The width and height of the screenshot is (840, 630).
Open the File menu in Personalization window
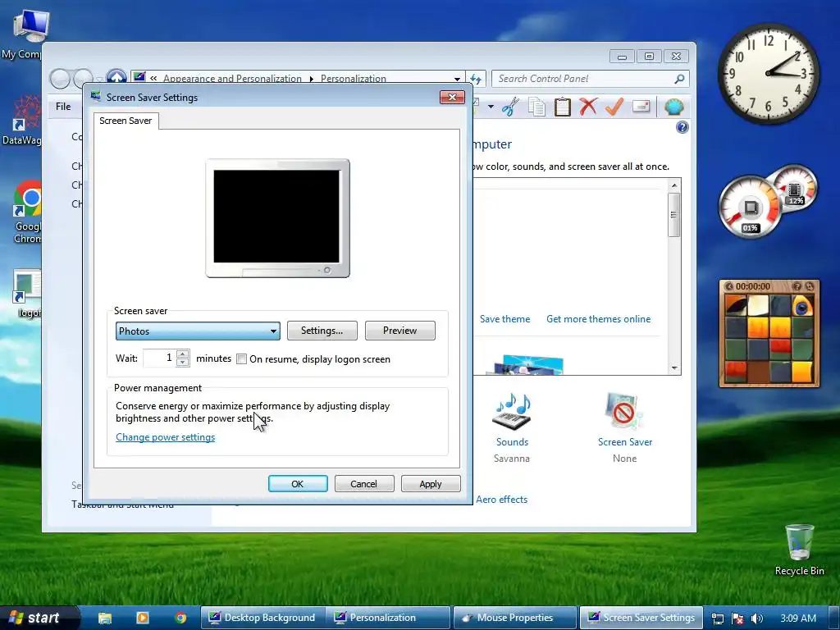click(63, 107)
